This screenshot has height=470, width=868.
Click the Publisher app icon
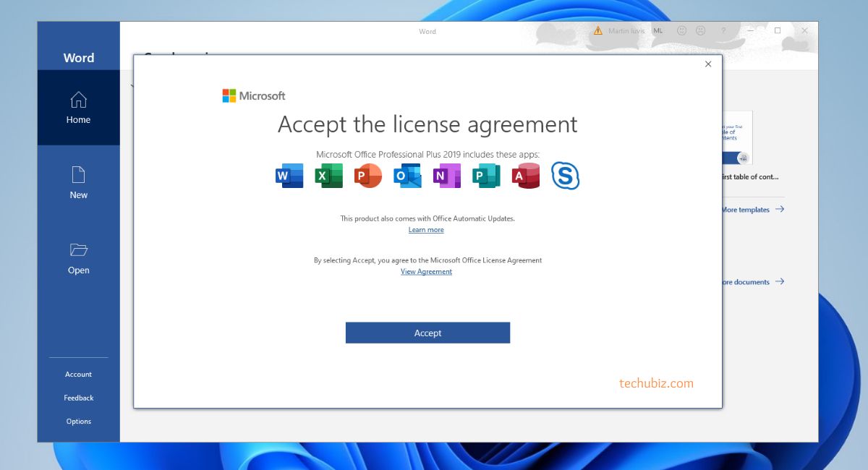point(486,176)
